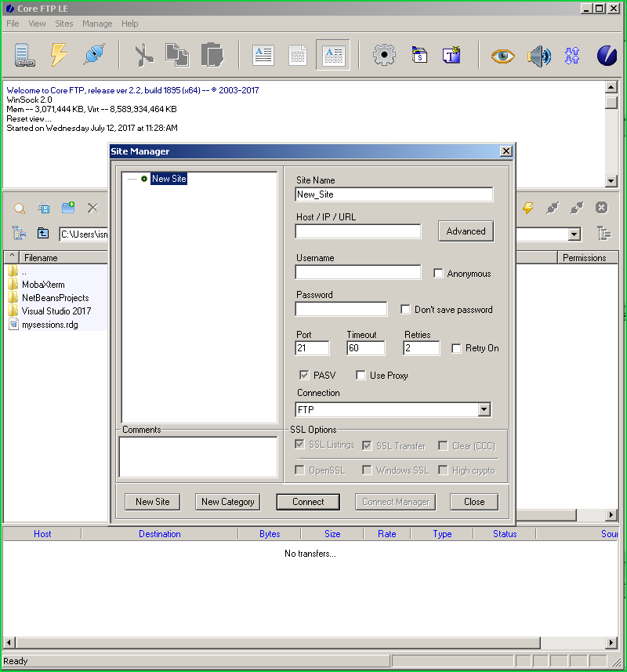
Task: Click the remote panel tree view icon
Action: coord(603,234)
